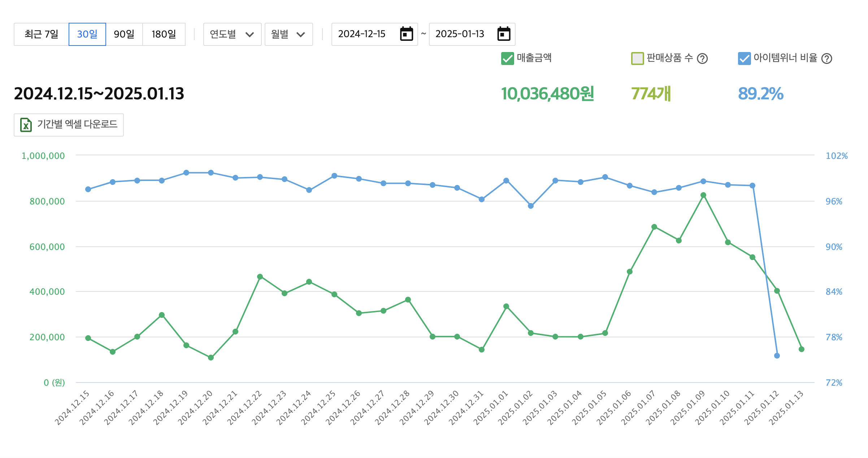Select the 최근 7일 period tab
Screen dimensions: 868x458
point(42,34)
